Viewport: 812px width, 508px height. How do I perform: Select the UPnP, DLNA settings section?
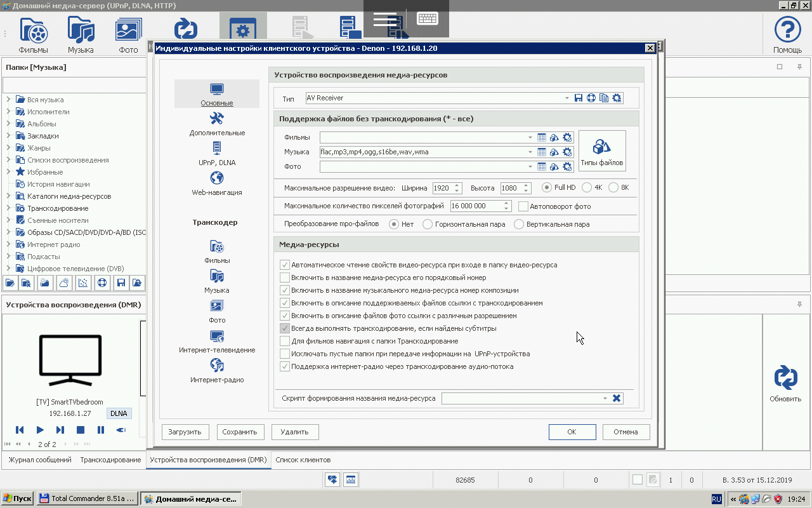(217, 153)
